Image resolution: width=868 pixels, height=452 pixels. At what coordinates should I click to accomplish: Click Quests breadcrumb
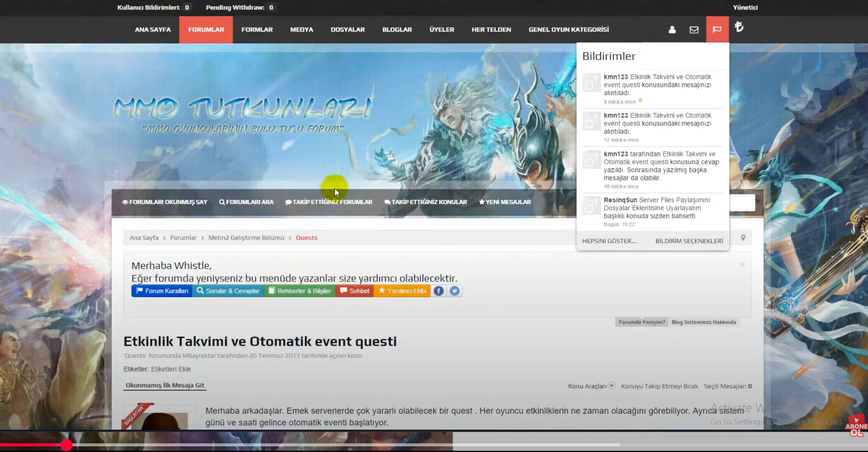click(x=307, y=238)
